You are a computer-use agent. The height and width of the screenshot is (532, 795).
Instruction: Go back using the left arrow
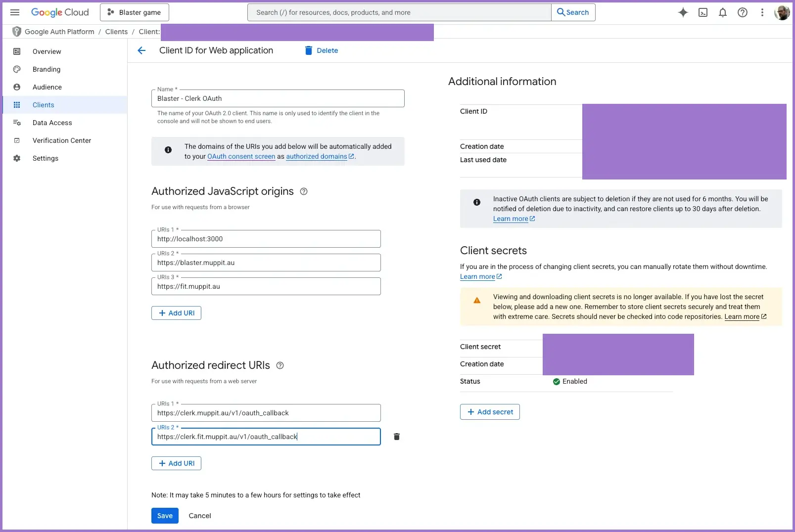point(141,50)
